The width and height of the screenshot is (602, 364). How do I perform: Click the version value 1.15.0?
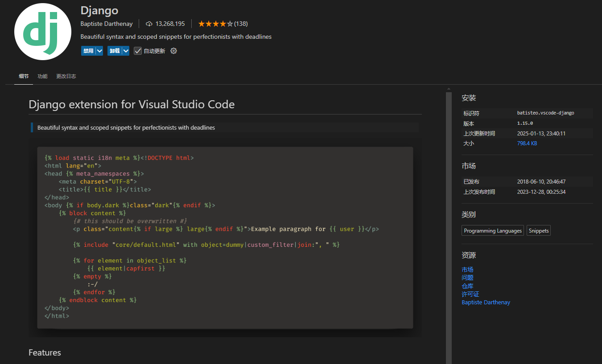[525, 123]
